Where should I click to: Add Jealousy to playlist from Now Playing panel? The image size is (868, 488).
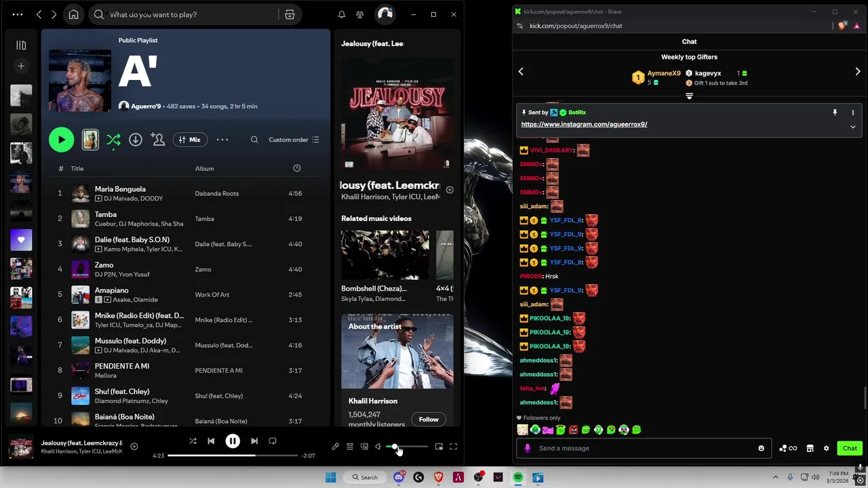[450, 190]
